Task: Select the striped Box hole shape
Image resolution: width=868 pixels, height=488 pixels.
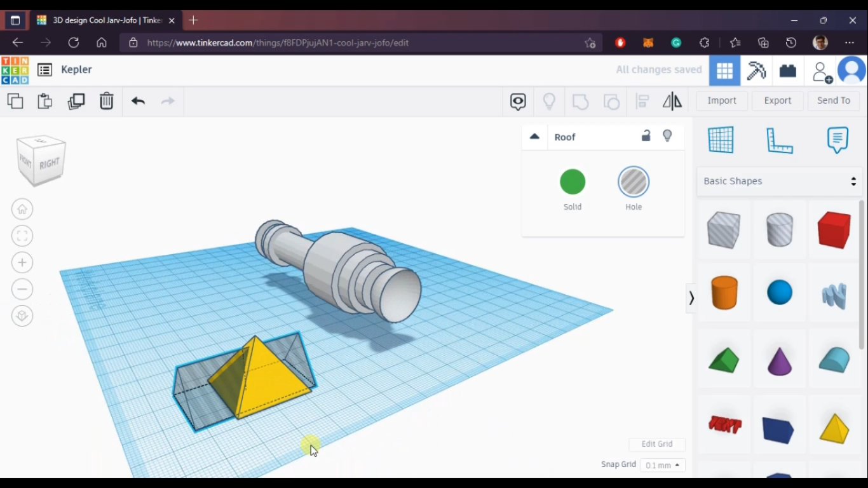Action: tap(724, 229)
